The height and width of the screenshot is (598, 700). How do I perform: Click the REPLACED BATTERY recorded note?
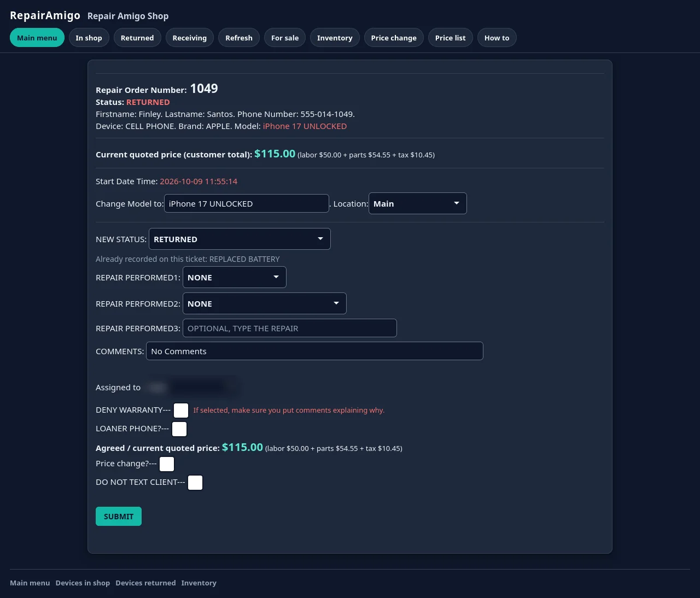click(x=244, y=259)
